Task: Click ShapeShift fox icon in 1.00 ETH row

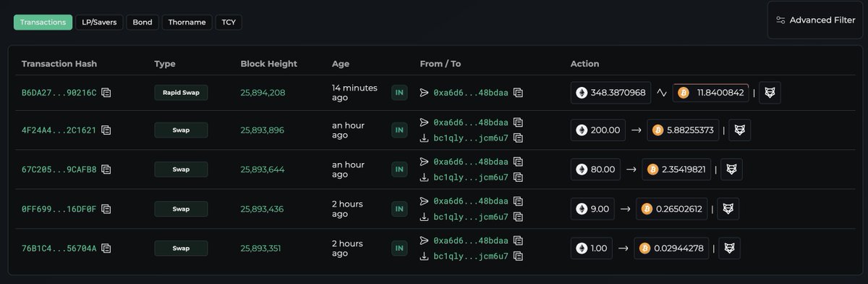Action: 729,248
